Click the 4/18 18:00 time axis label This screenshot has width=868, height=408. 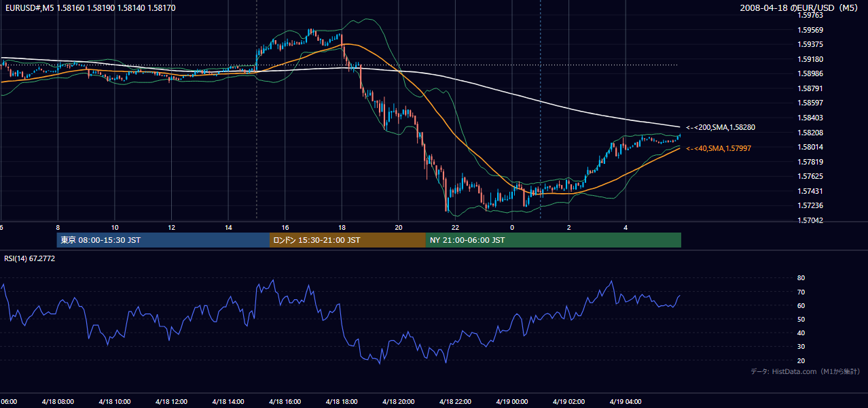tap(342, 401)
